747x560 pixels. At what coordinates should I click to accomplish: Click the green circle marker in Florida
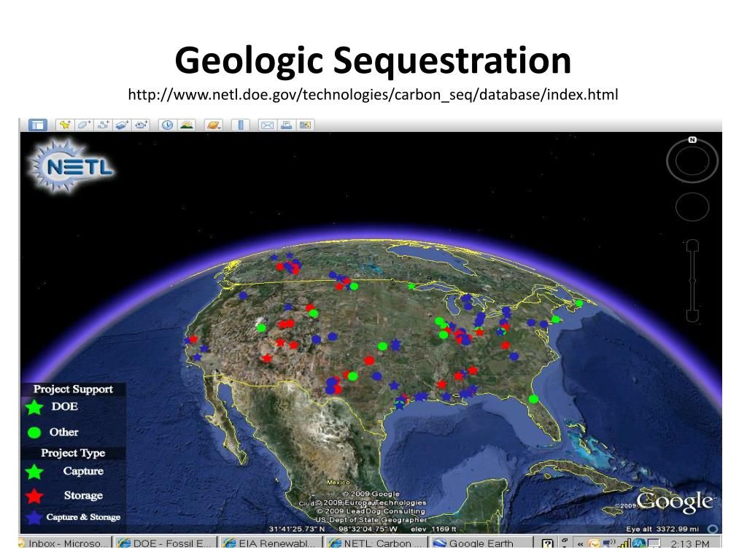(x=533, y=399)
